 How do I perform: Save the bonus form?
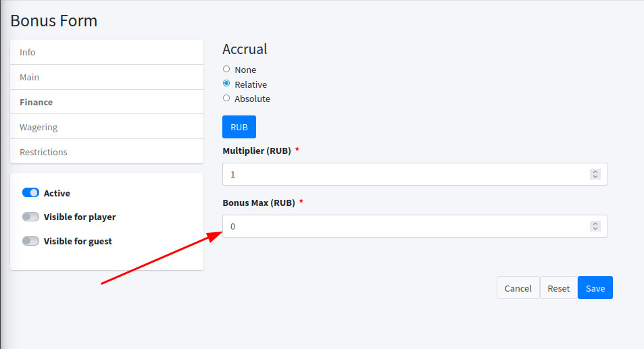click(x=595, y=288)
